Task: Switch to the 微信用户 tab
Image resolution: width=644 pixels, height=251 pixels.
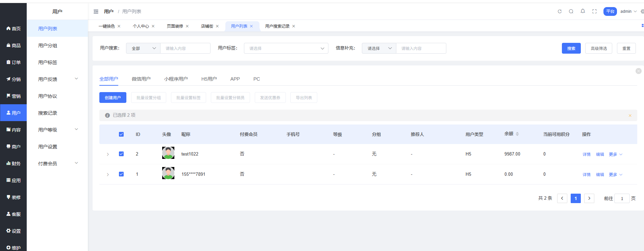Action: click(141, 79)
